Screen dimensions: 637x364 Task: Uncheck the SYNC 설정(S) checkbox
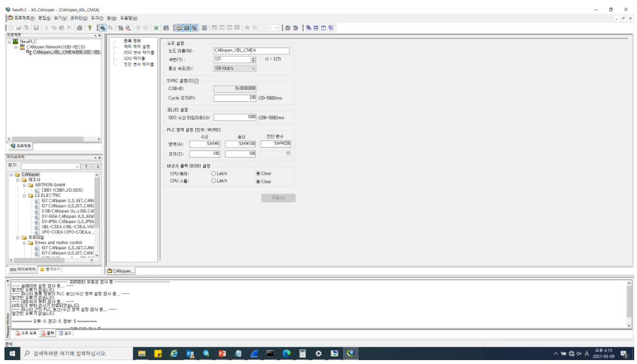[x=196, y=81]
